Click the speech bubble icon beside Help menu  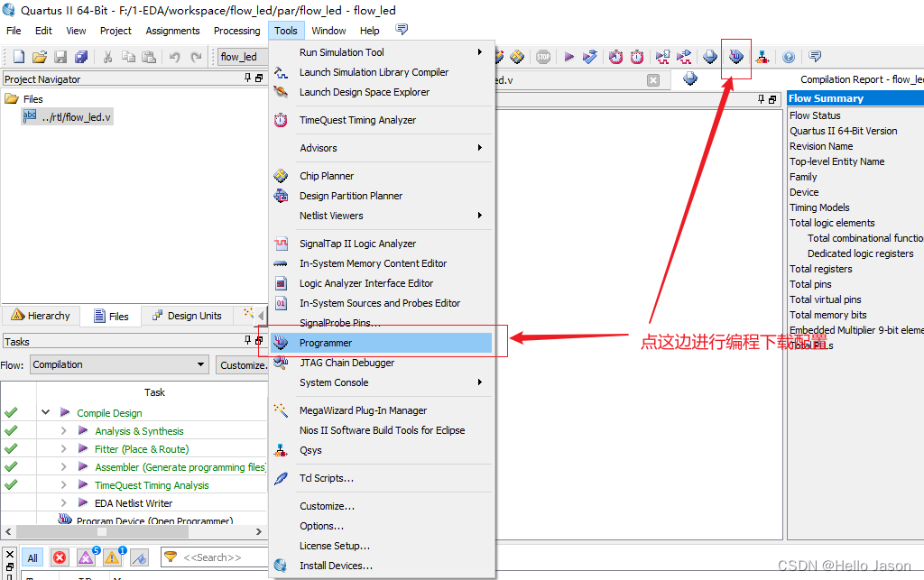402,30
